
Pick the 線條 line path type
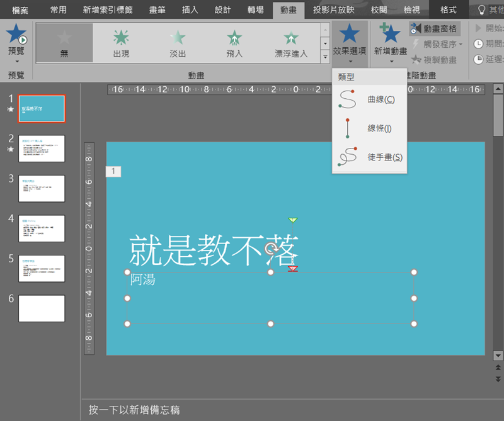(370, 128)
